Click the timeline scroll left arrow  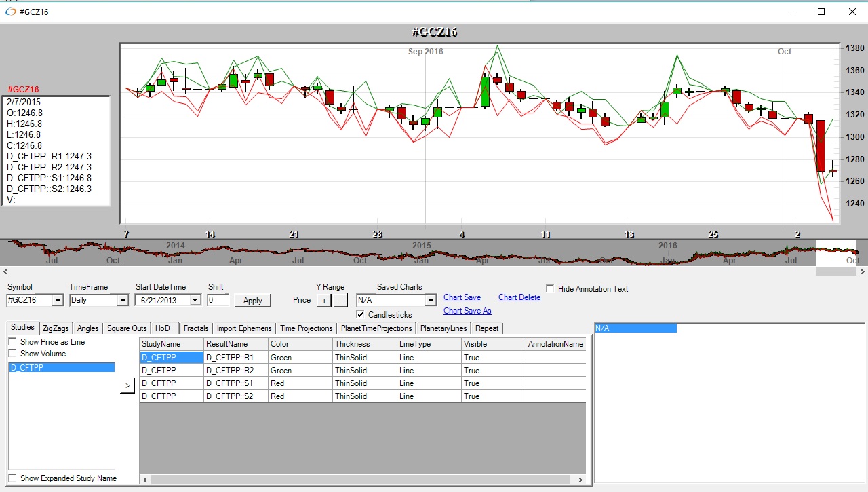[x=5, y=271]
